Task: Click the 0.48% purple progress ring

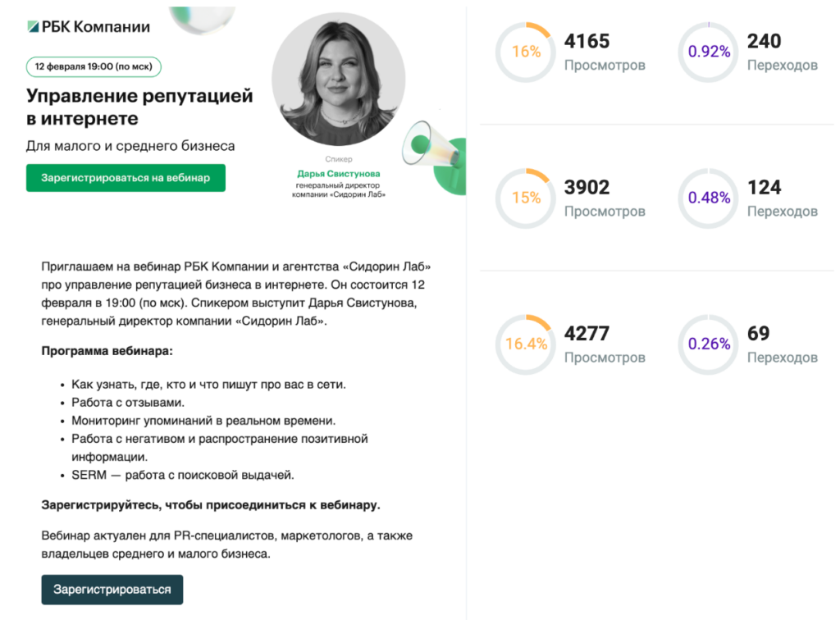Action: point(708,198)
